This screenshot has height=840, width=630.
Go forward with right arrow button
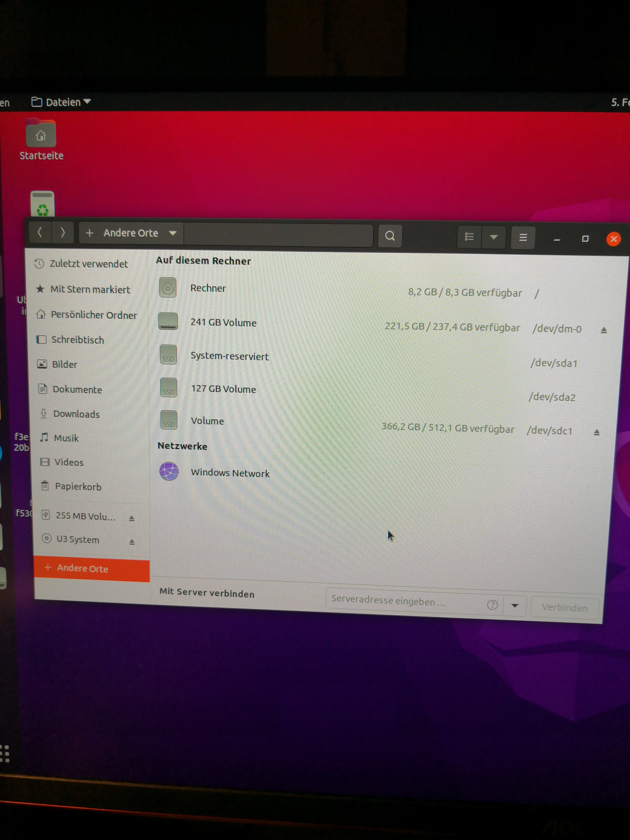pos(63,232)
